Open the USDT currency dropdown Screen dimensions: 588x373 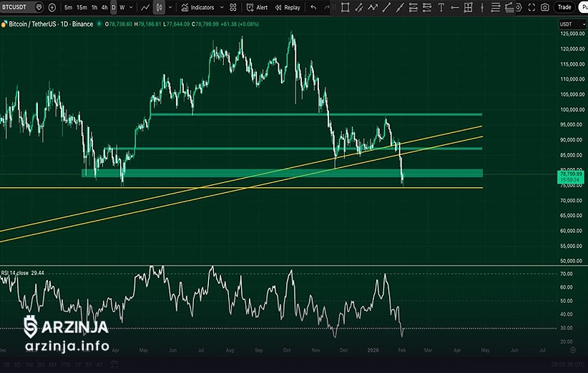point(567,25)
